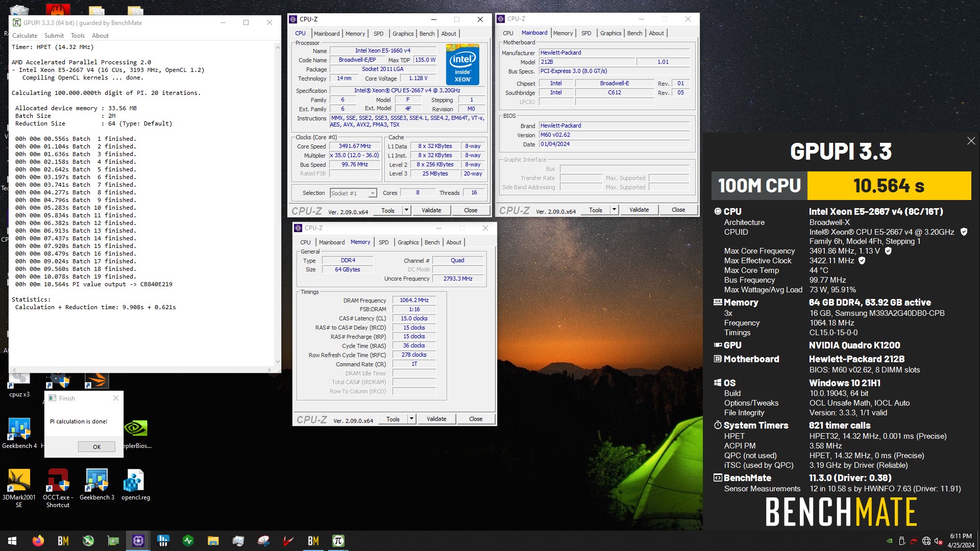Open Calculate menu in GPUPI
Viewport: 980px width, 551px height.
[x=24, y=36]
